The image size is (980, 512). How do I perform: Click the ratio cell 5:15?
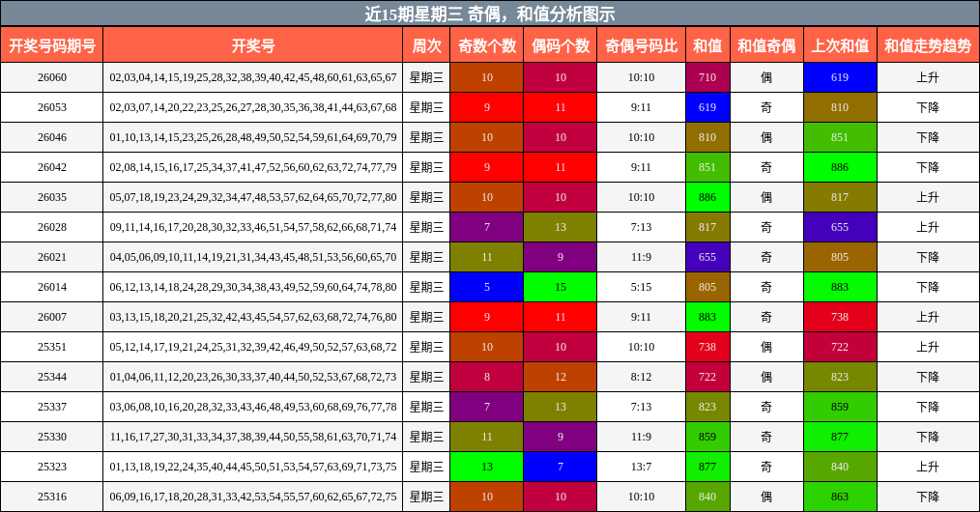pos(641,287)
